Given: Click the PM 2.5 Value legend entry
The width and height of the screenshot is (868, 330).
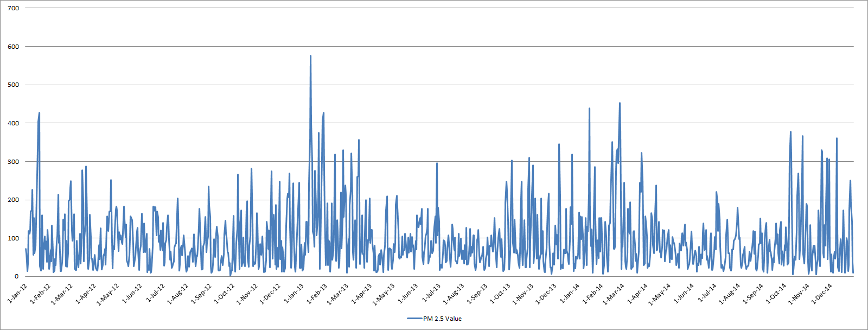Looking at the screenshot, I should [x=435, y=319].
